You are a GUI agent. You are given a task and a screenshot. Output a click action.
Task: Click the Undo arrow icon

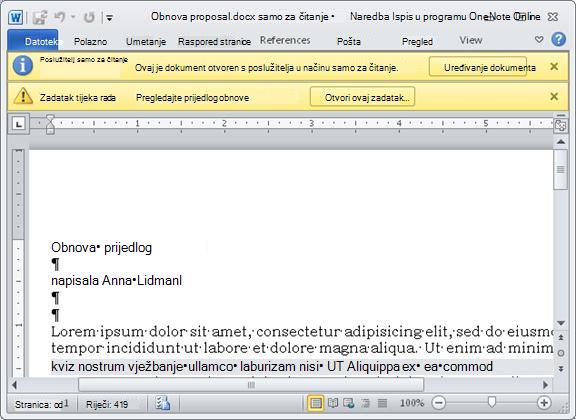pos(60,17)
